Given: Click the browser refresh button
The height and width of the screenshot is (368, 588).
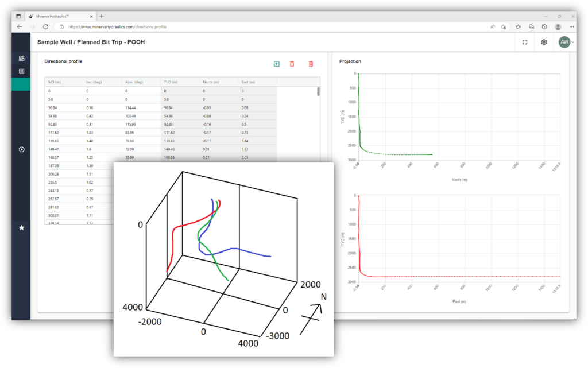Looking at the screenshot, I should (x=45, y=26).
